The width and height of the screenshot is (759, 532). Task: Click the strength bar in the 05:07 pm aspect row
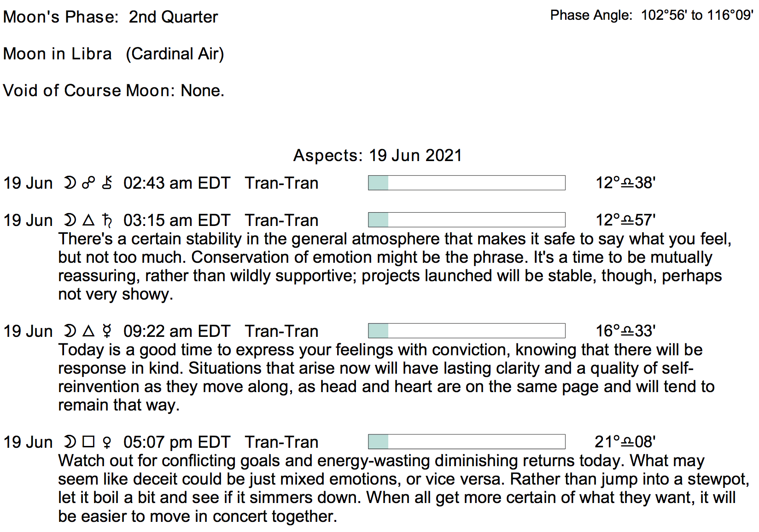tap(467, 442)
